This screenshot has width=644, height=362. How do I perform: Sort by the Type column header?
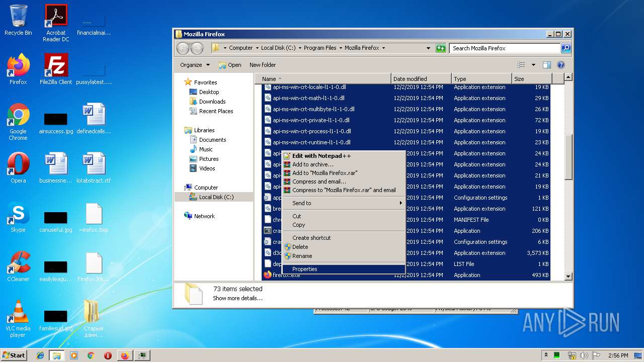[481, 79]
